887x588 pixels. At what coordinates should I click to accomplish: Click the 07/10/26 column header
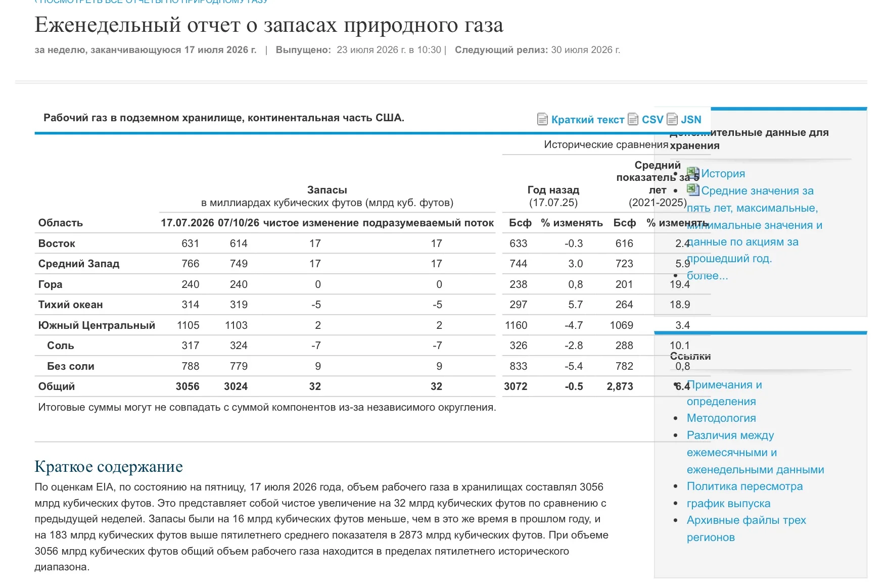(239, 223)
